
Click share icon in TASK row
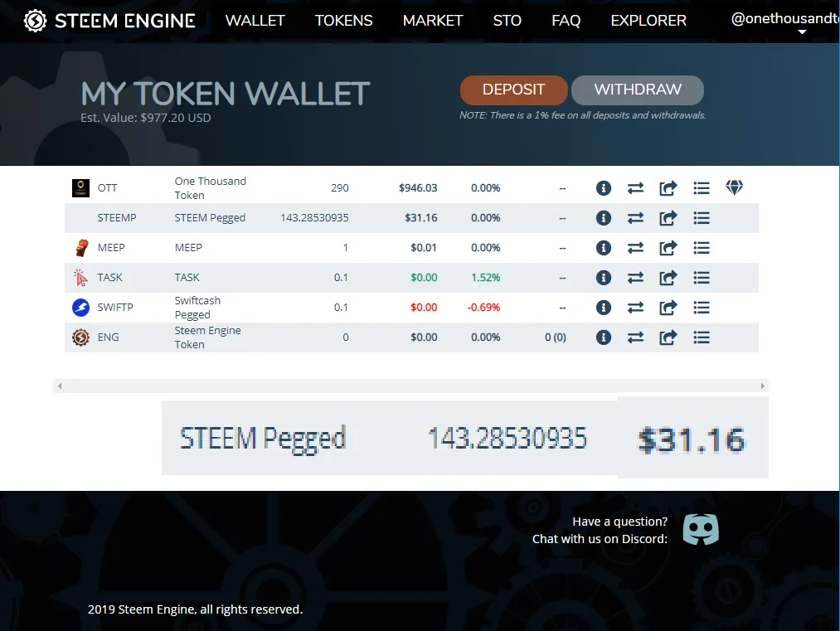pyautogui.click(x=668, y=278)
